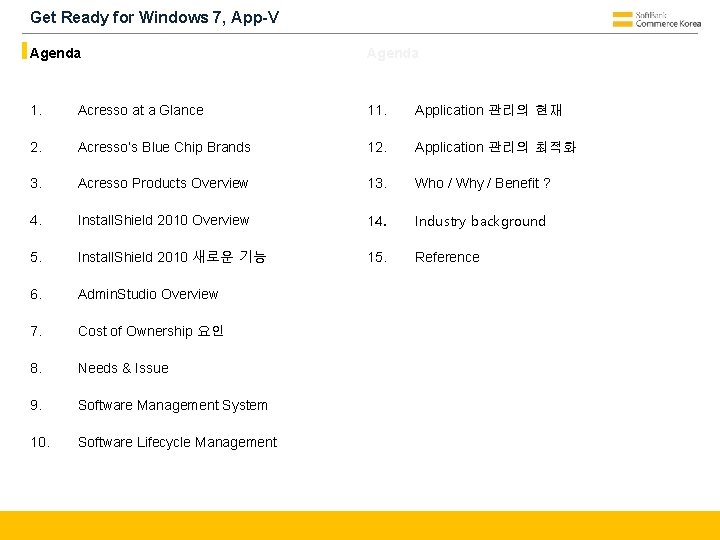This screenshot has width=720, height=540.
Task: Select agenda item 'Who / Why / Benefit ?'
Action: (482, 183)
